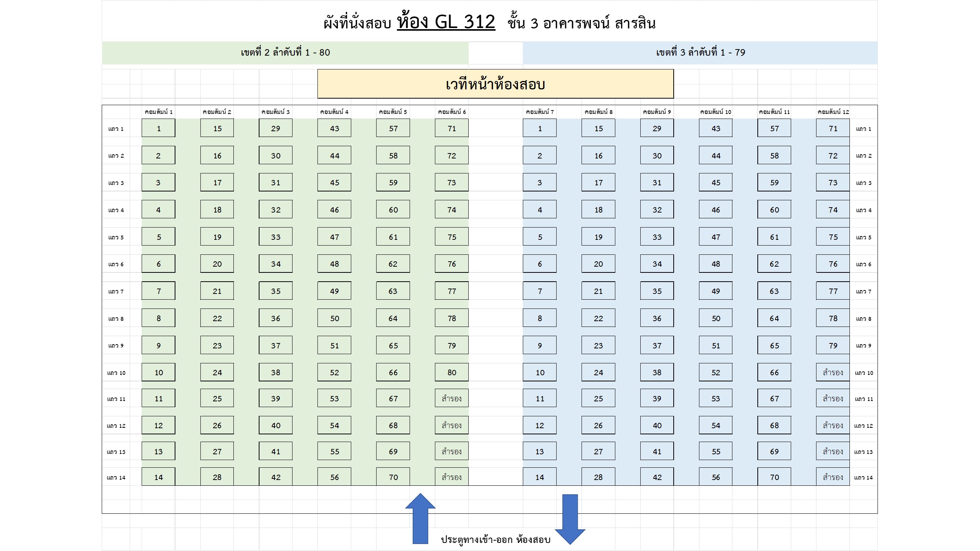Select seat 43 in คอลัมน์ 10
This screenshot has height=551, width=980.
(x=716, y=129)
